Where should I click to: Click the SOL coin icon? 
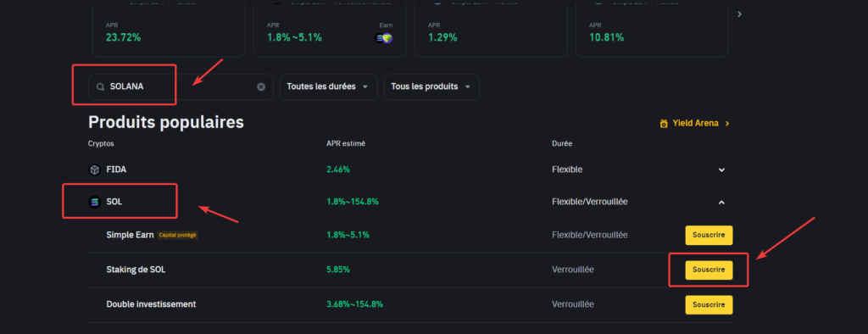click(x=94, y=202)
